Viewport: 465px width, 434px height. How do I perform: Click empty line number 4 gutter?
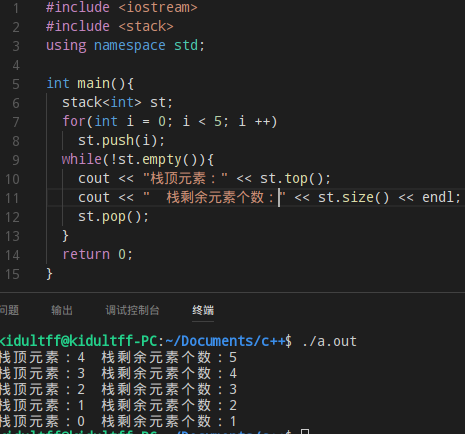coord(16,65)
